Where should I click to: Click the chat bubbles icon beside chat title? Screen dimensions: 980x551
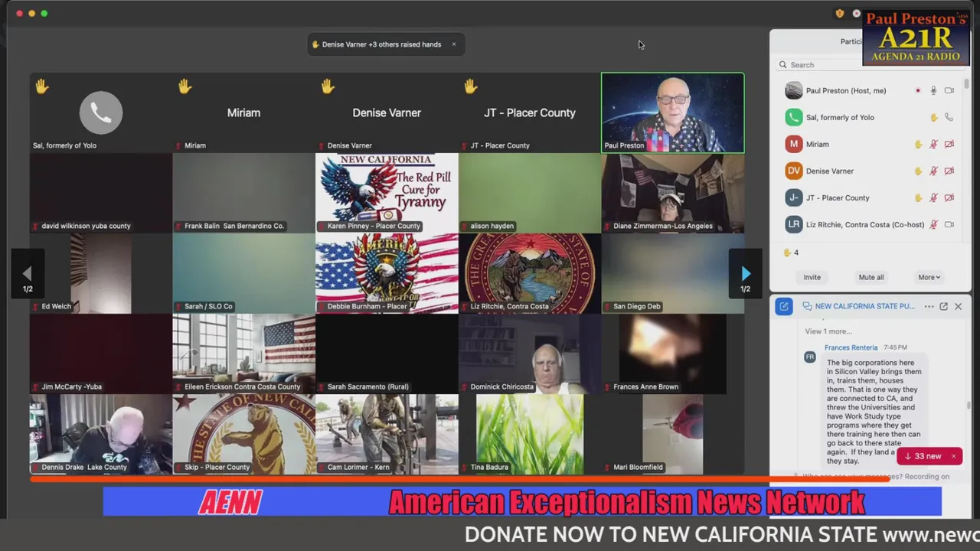click(807, 306)
